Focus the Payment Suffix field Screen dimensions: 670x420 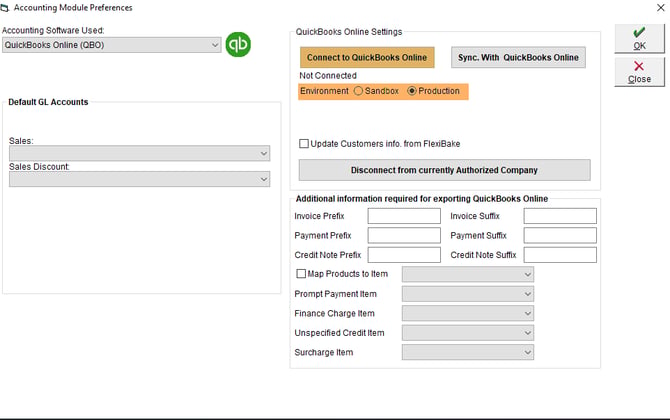coord(560,235)
